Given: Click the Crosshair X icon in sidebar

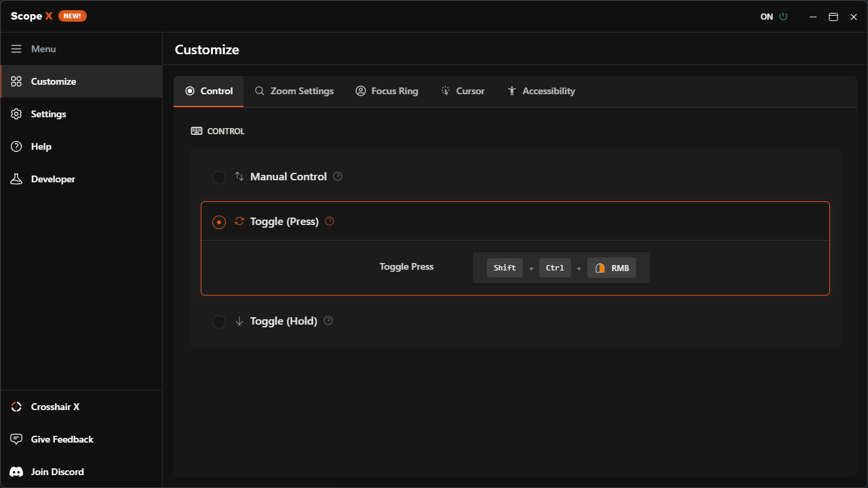Looking at the screenshot, I should point(16,407).
